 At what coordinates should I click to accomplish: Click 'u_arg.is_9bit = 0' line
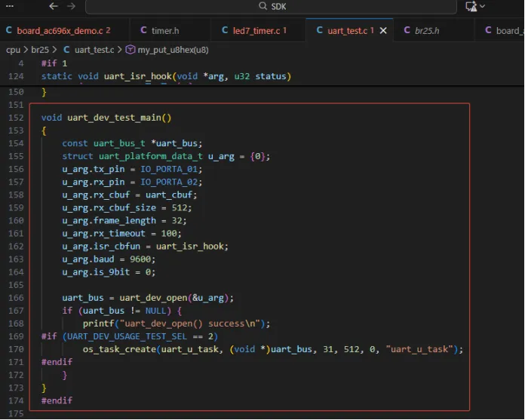point(109,272)
